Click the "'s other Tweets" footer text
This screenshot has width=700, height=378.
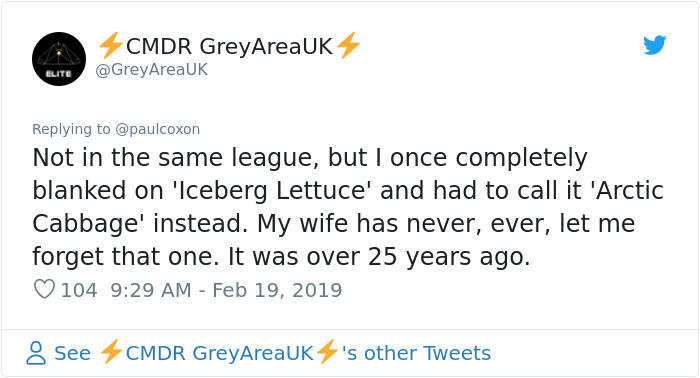click(417, 353)
